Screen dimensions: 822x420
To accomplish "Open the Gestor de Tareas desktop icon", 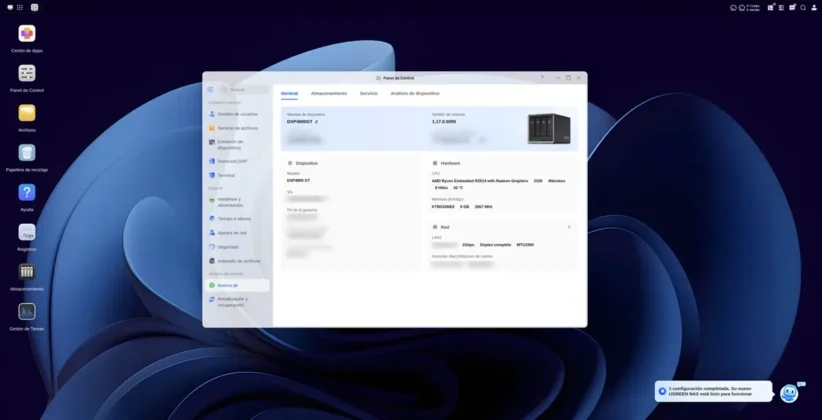I will (x=27, y=311).
